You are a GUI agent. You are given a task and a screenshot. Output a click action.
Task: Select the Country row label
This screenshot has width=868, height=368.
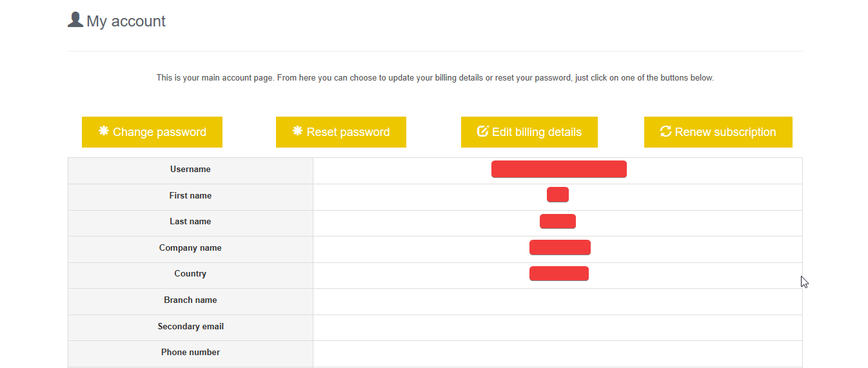190,274
